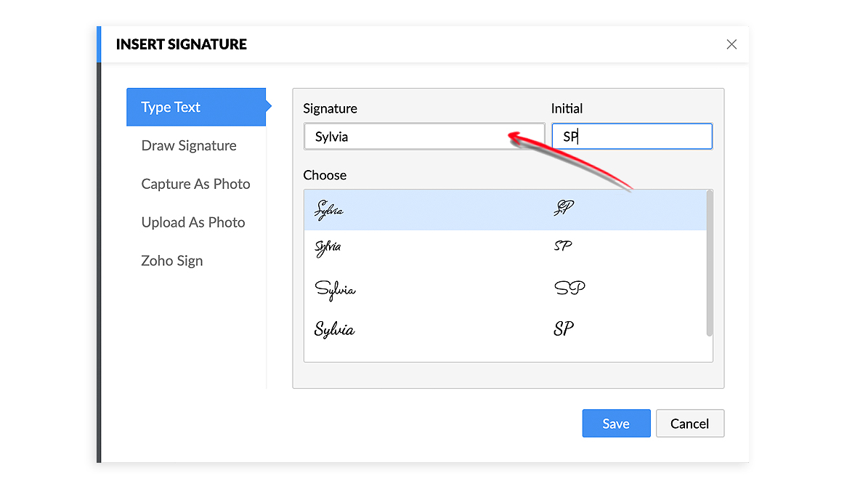The height and width of the screenshot is (489, 868).
Task: Close the Insert Signature dialog
Action: [731, 44]
